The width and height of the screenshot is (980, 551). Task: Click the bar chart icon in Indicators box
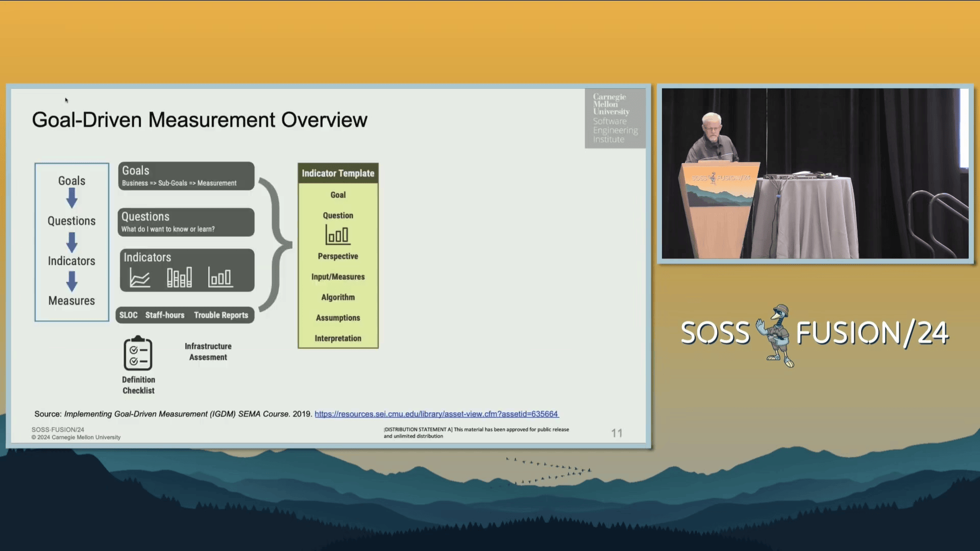(x=220, y=278)
